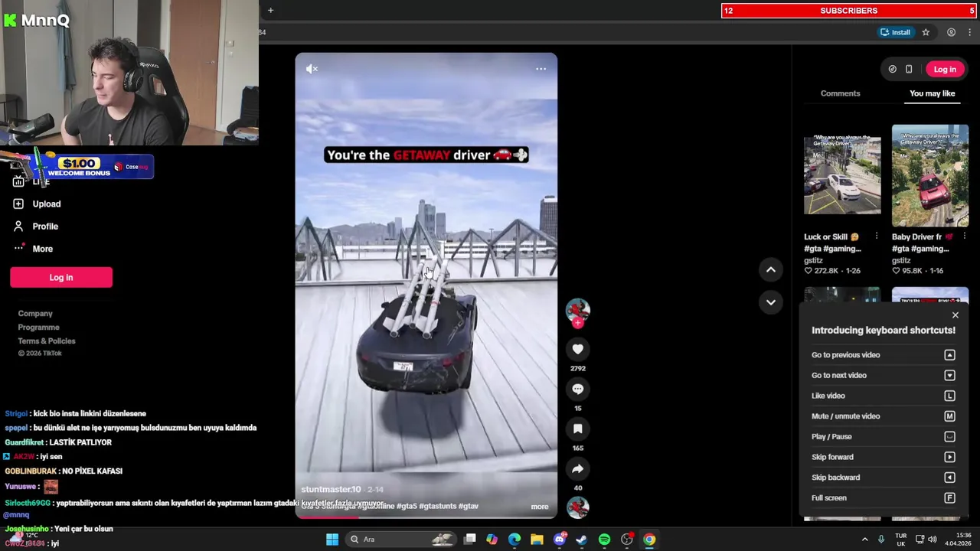Click the stuntmaster.10 username on the video

tap(331, 489)
